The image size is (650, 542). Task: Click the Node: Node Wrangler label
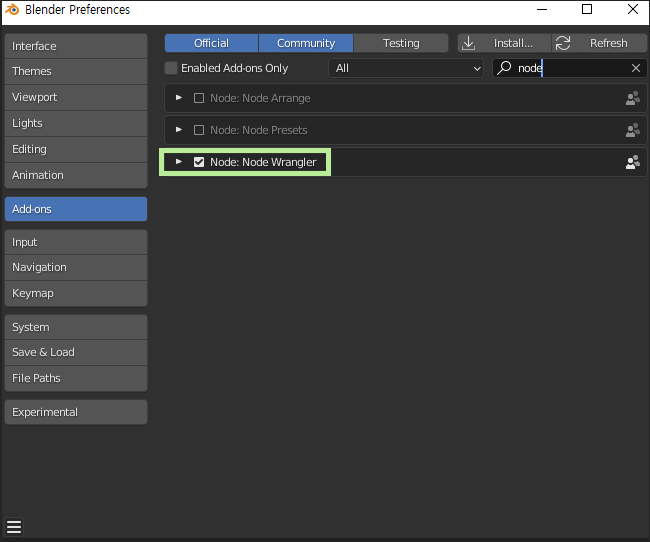tap(263, 162)
